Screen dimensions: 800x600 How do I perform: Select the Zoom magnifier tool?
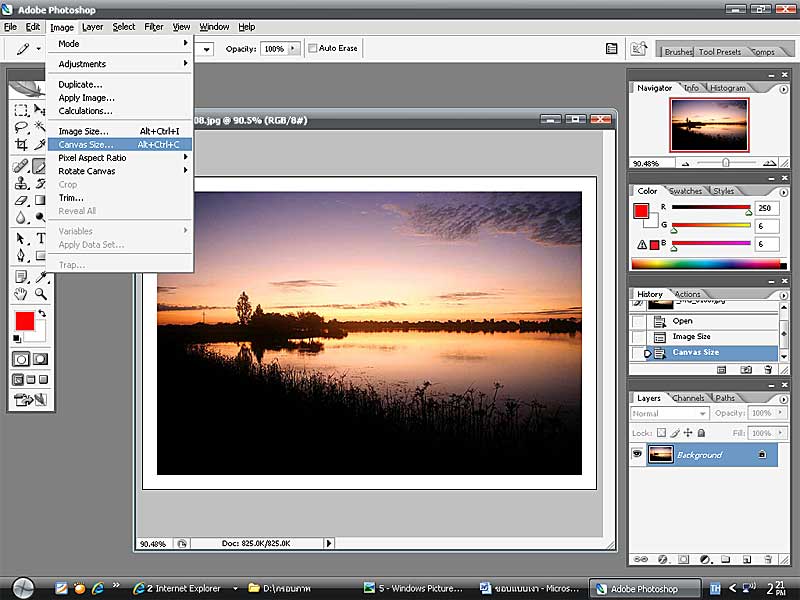40,294
